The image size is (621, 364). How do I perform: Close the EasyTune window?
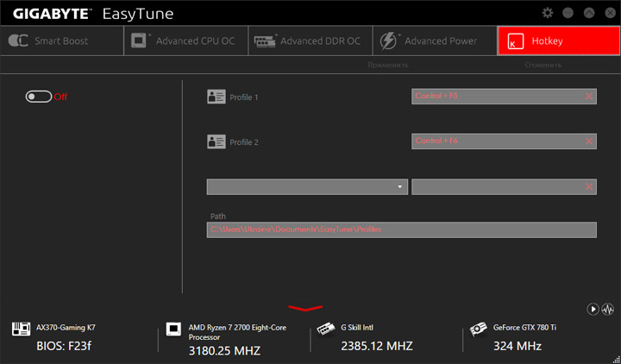click(x=611, y=13)
